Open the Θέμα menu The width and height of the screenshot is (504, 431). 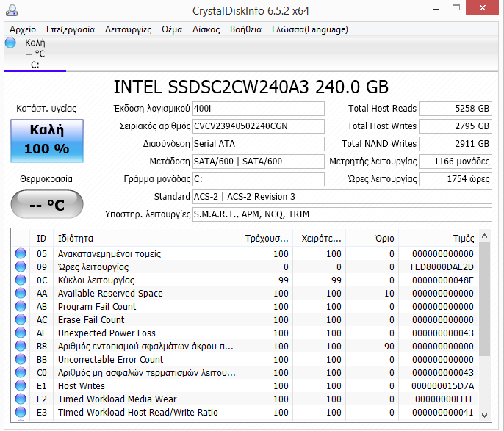172,29
